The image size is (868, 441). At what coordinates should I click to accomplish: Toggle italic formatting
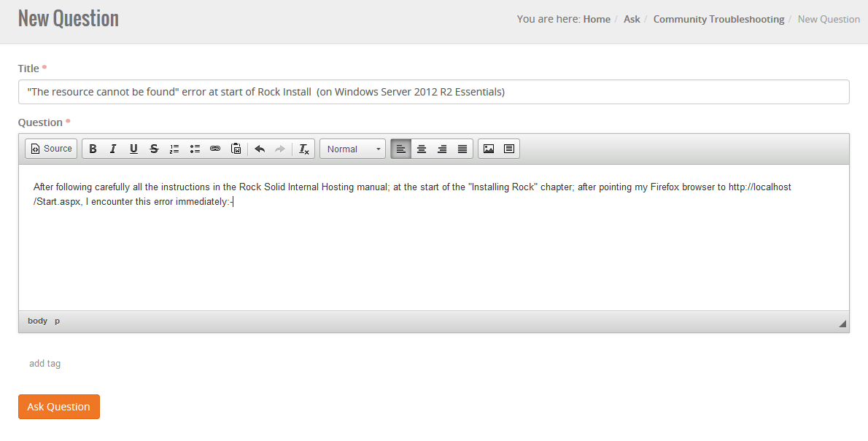click(113, 149)
